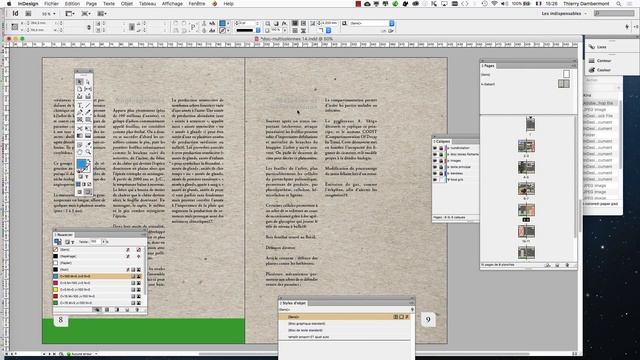Image resolution: width=640 pixels, height=360 pixels.
Task: Select the Type tool
Action: tap(80, 105)
